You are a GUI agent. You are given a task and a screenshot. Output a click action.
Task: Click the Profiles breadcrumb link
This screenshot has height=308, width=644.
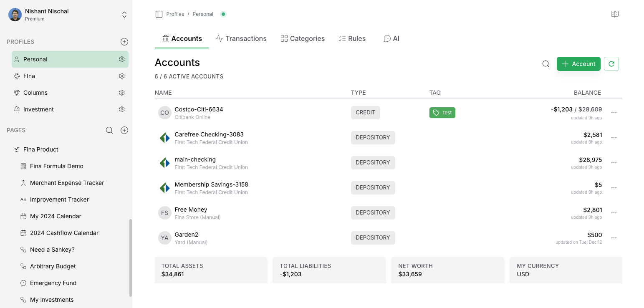point(175,14)
